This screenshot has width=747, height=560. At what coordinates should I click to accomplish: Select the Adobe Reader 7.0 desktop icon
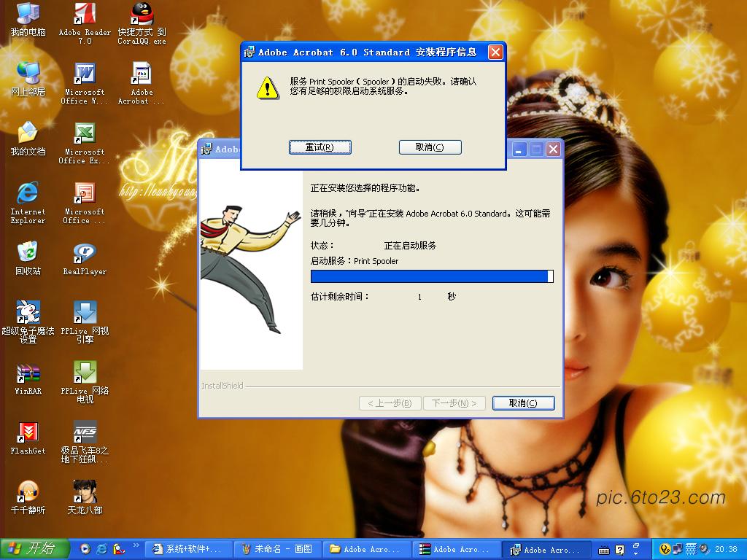85,23
